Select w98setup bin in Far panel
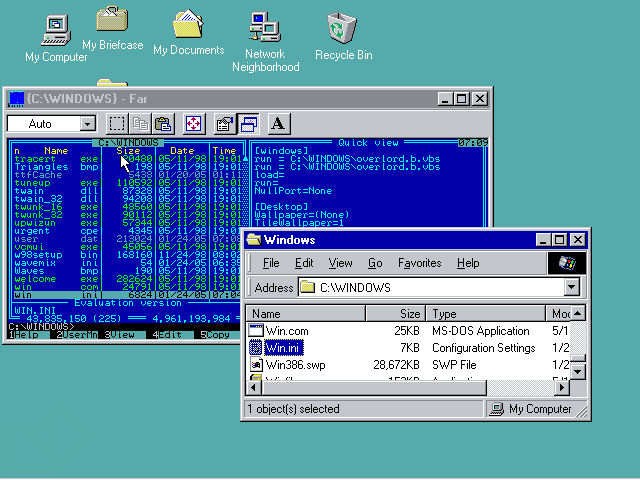Viewport: 640px width, 480px height. (x=56, y=255)
